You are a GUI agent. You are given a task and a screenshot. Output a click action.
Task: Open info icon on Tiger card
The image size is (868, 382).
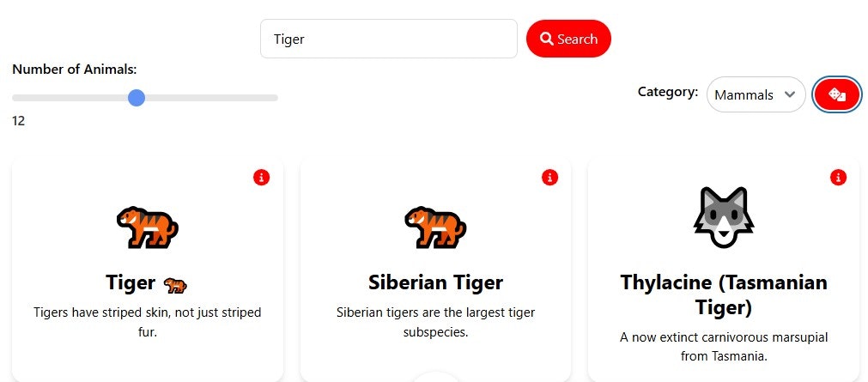point(261,177)
